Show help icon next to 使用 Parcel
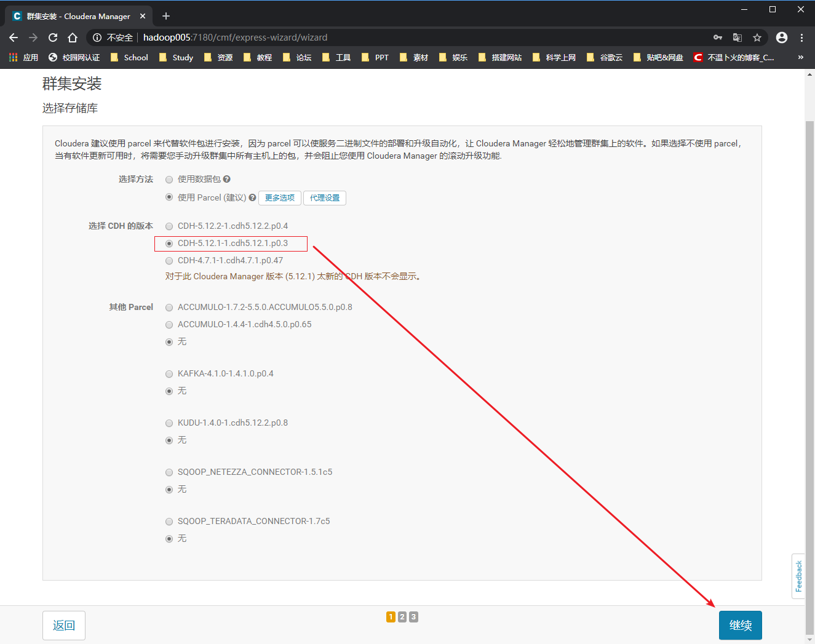The height and width of the screenshot is (644, 815). point(252,197)
